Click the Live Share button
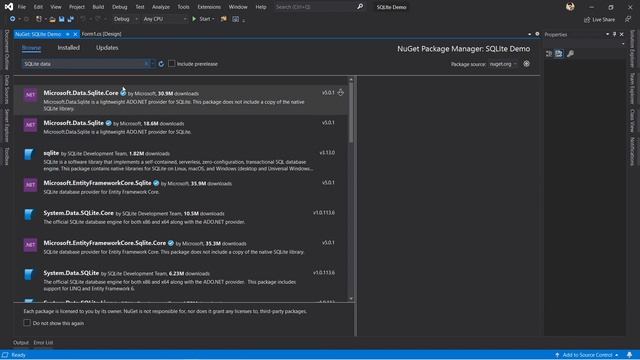The height and width of the screenshot is (360, 640). pyautogui.click(x=599, y=19)
